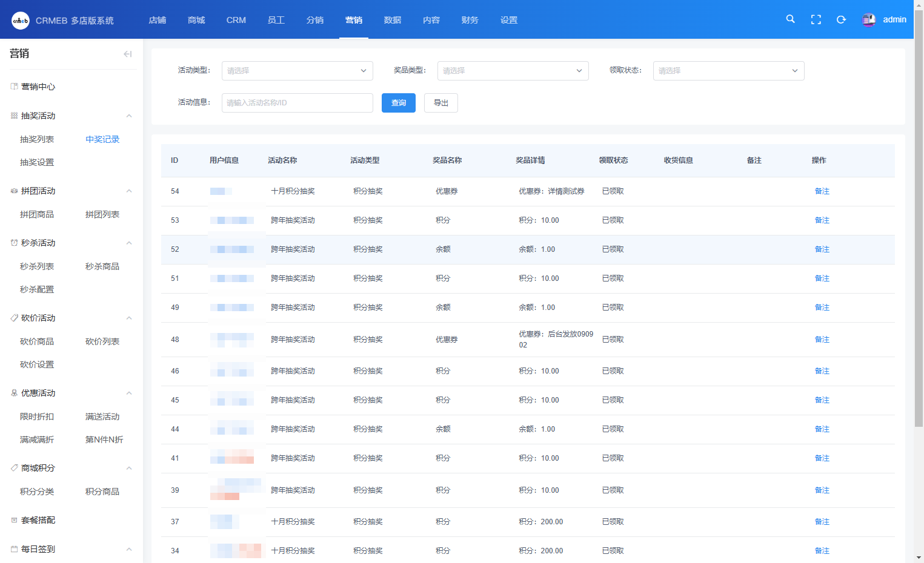Collapse the 拼团活动 sidebar group
924x563 pixels.
tap(128, 191)
